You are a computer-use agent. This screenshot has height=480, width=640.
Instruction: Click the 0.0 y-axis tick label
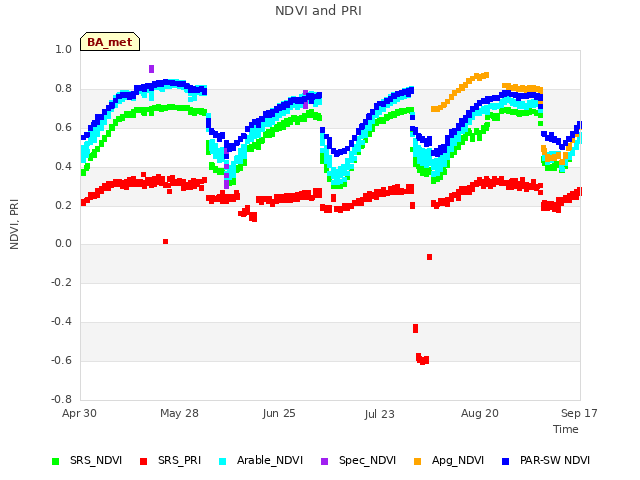(x=63, y=244)
